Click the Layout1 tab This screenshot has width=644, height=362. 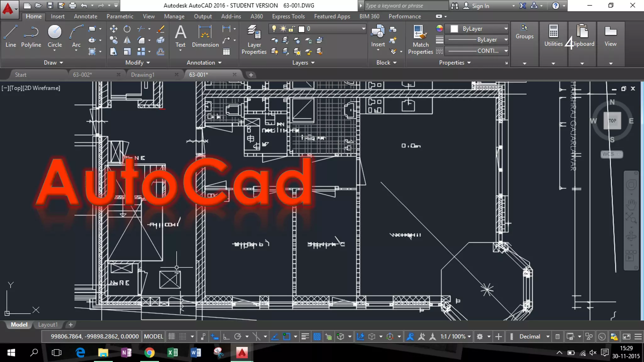[48, 325]
